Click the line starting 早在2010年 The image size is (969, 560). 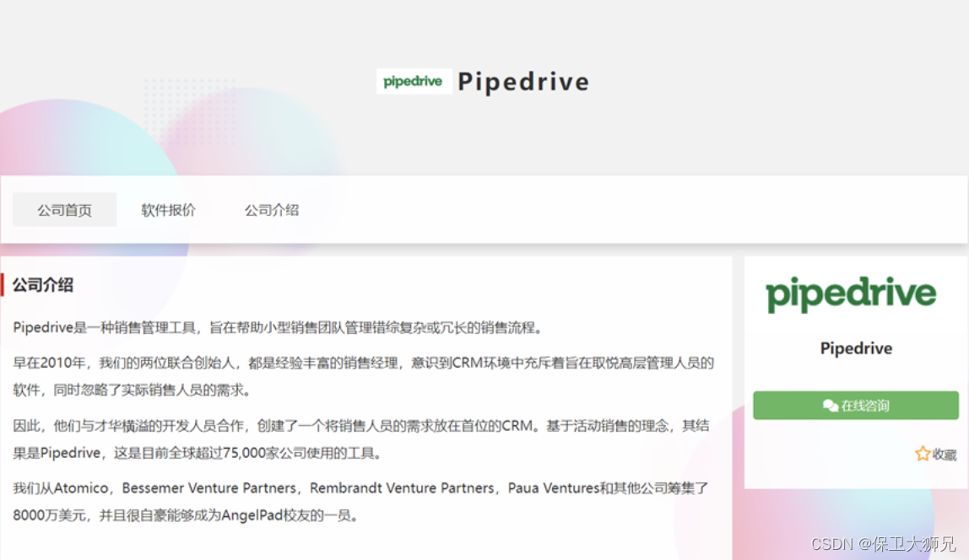(x=363, y=363)
